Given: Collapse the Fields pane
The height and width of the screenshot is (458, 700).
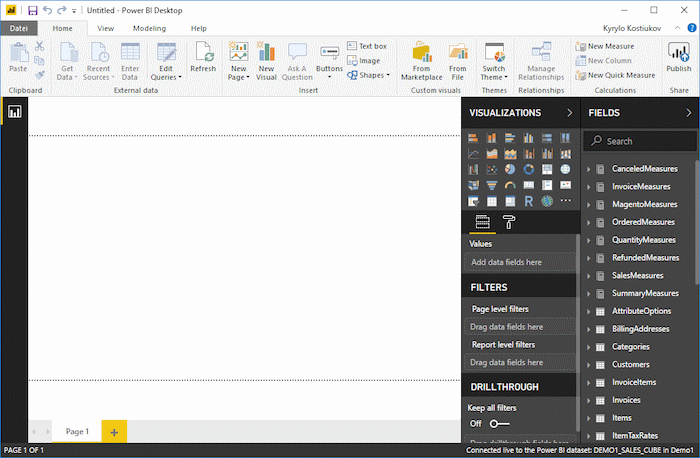Looking at the screenshot, I should (x=688, y=113).
